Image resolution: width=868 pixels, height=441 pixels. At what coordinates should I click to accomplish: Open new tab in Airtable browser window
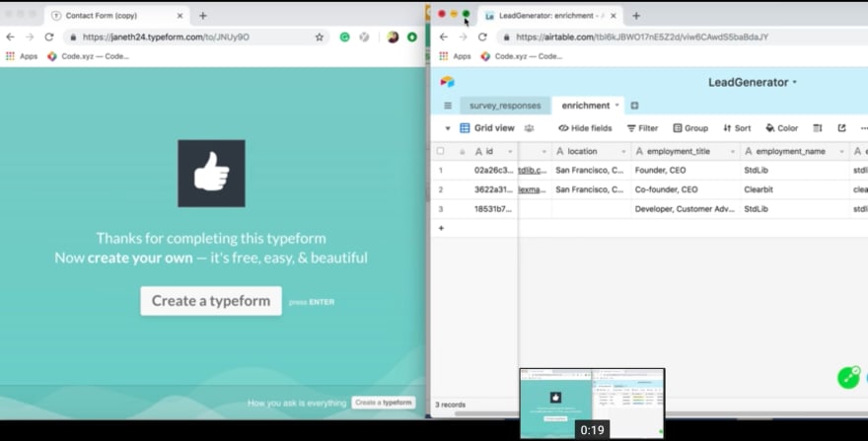point(636,16)
